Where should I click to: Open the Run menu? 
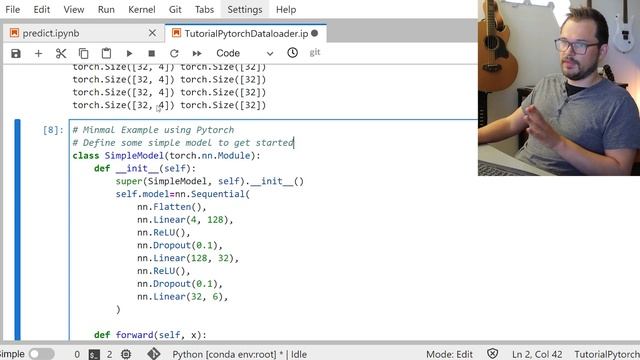106,9
